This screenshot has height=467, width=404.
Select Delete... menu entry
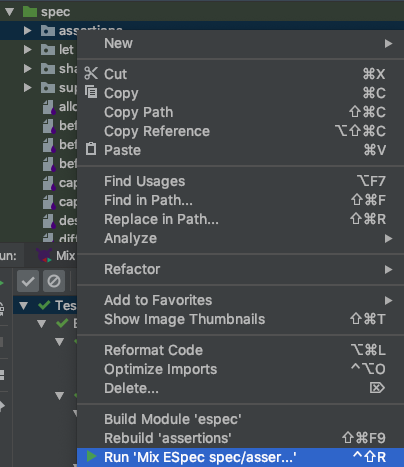[x=240, y=388]
